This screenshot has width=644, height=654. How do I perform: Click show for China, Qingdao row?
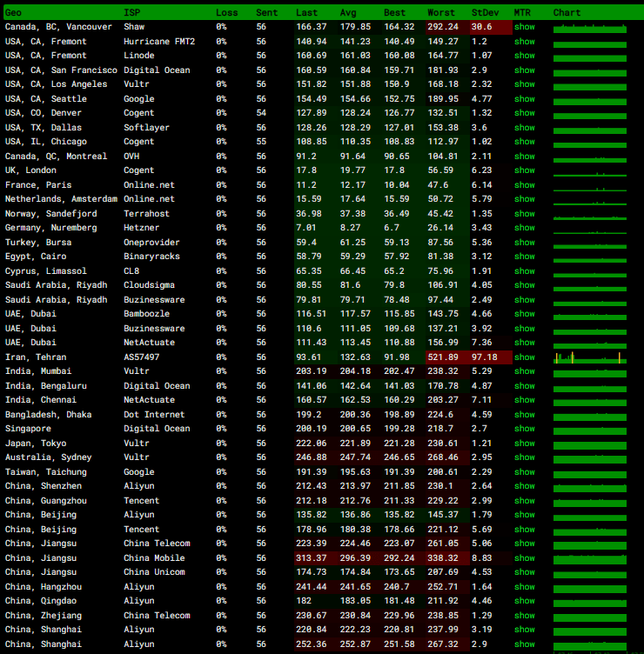click(x=524, y=601)
